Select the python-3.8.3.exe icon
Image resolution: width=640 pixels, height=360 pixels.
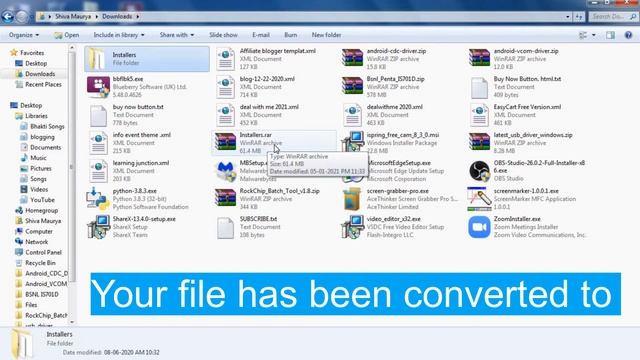(x=98, y=198)
